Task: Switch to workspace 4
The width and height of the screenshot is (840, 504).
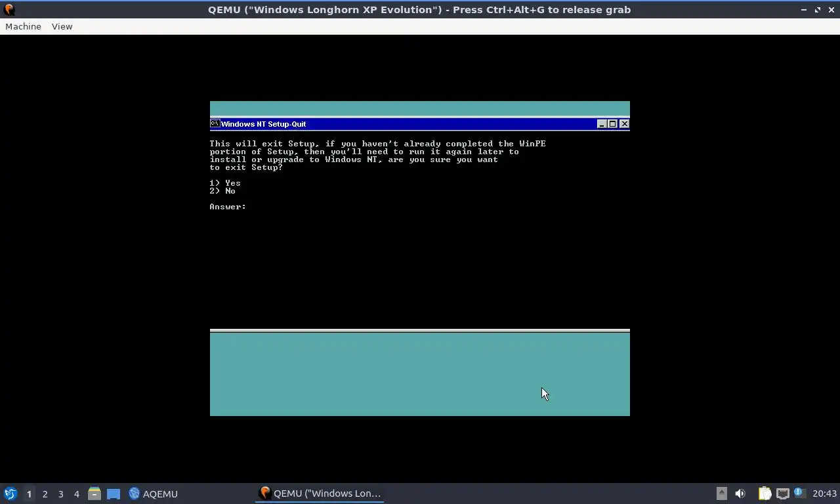Action: tap(76, 493)
